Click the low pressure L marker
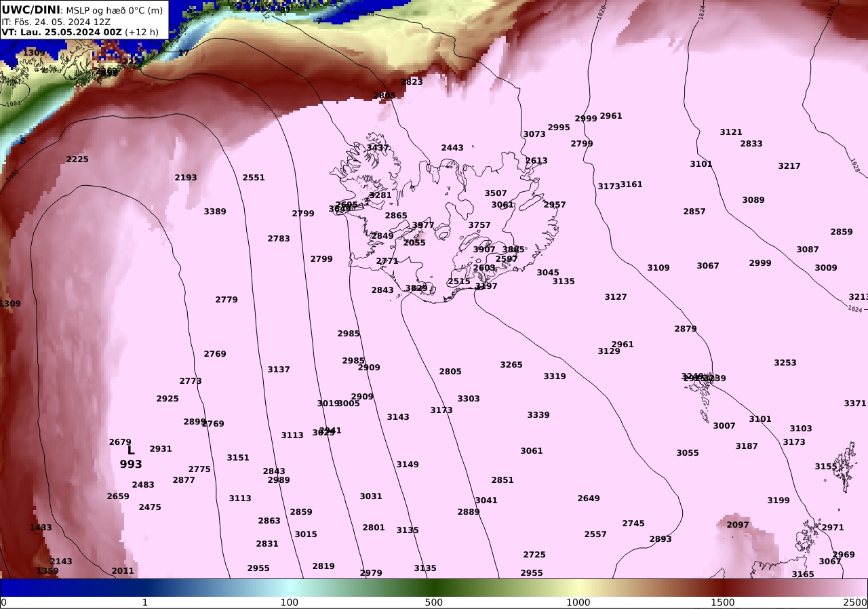The height and width of the screenshot is (609, 868). [131, 450]
